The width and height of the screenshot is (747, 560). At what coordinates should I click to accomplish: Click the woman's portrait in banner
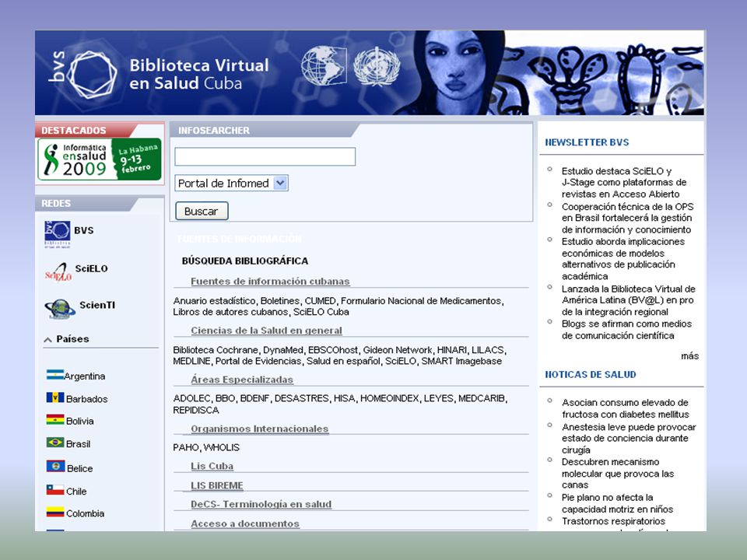point(455,72)
